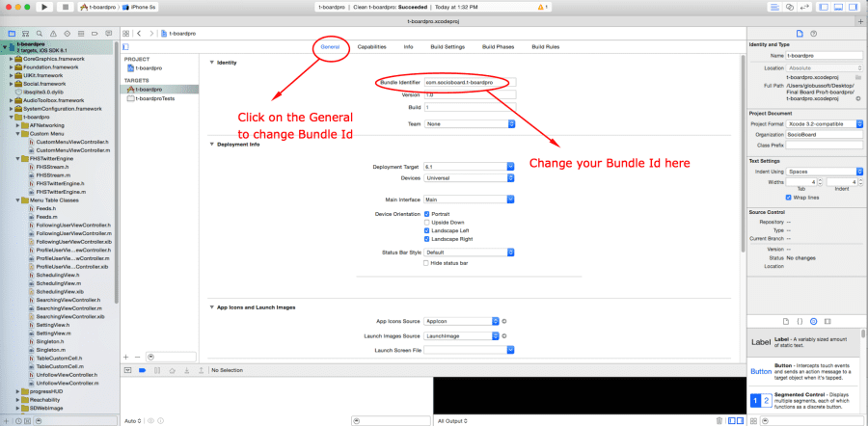This screenshot has height=426, width=868.
Task: Open the Project Format dropdown
Action: (x=825, y=124)
